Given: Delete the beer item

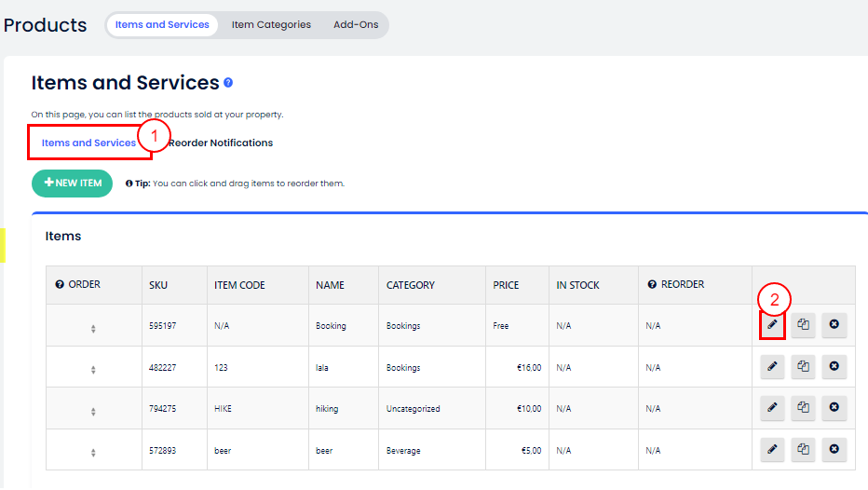Looking at the screenshot, I should tap(834, 450).
